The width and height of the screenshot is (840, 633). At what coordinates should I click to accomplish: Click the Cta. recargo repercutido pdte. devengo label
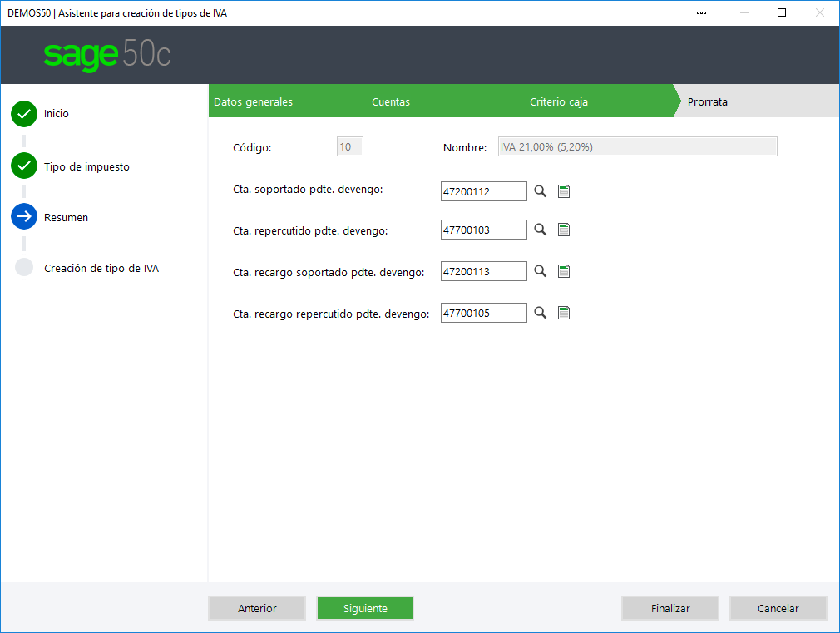(x=331, y=314)
